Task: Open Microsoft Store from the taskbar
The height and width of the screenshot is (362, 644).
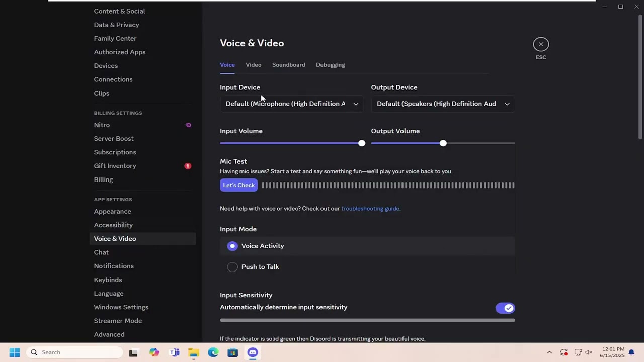Action: (x=233, y=352)
